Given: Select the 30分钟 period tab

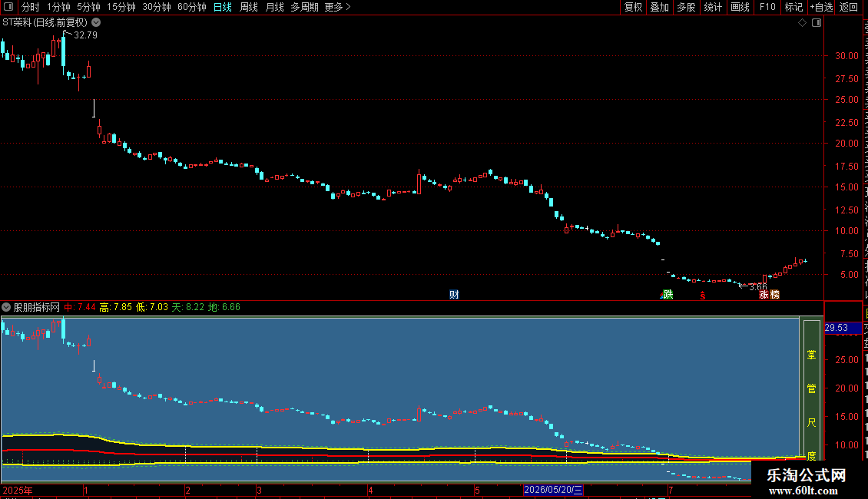Looking at the screenshot, I should pyautogui.click(x=156, y=7).
